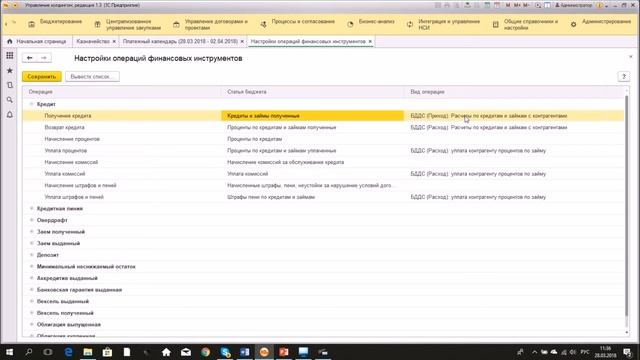Open Windows Start menu

pyautogui.click(x=9, y=352)
